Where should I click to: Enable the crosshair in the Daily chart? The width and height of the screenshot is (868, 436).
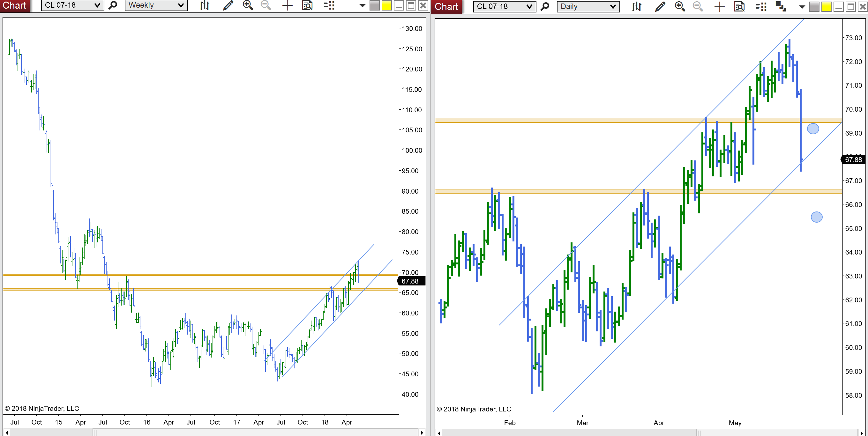click(x=719, y=6)
